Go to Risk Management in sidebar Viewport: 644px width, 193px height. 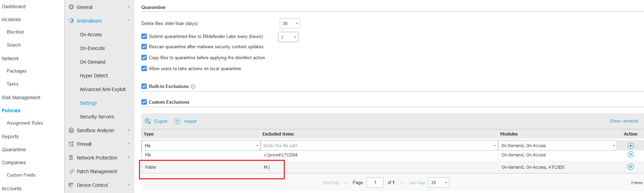pyautogui.click(x=21, y=98)
